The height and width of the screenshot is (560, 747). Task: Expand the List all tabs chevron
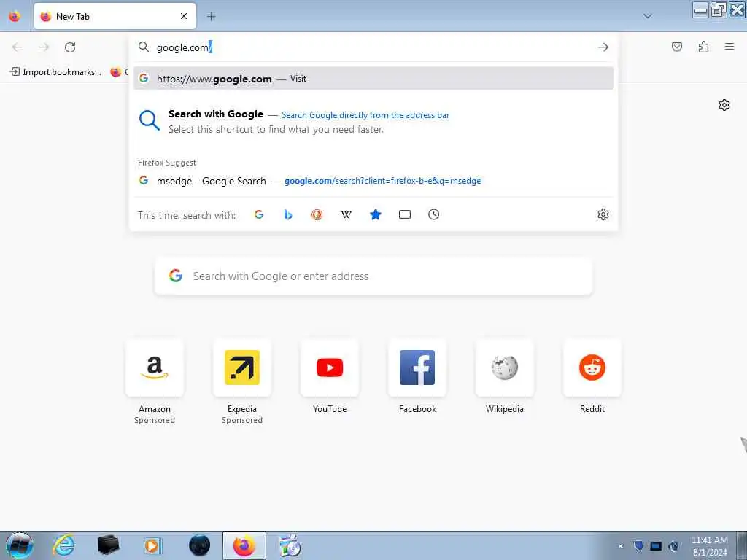(x=648, y=16)
